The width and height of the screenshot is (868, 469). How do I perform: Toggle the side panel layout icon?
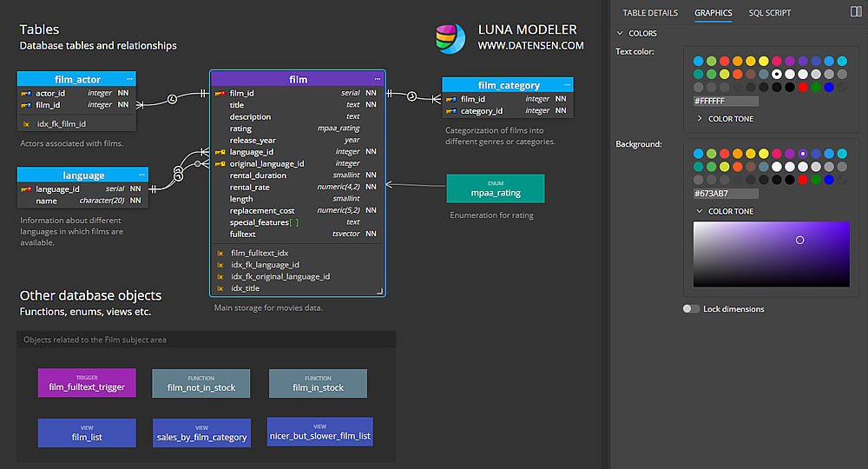pyautogui.click(x=856, y=11)
